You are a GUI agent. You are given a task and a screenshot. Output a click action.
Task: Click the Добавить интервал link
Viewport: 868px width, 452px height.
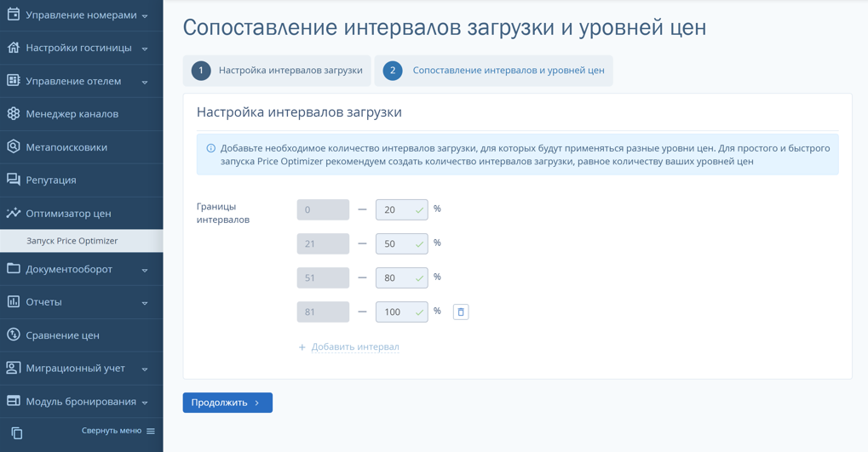pos(355,347)
